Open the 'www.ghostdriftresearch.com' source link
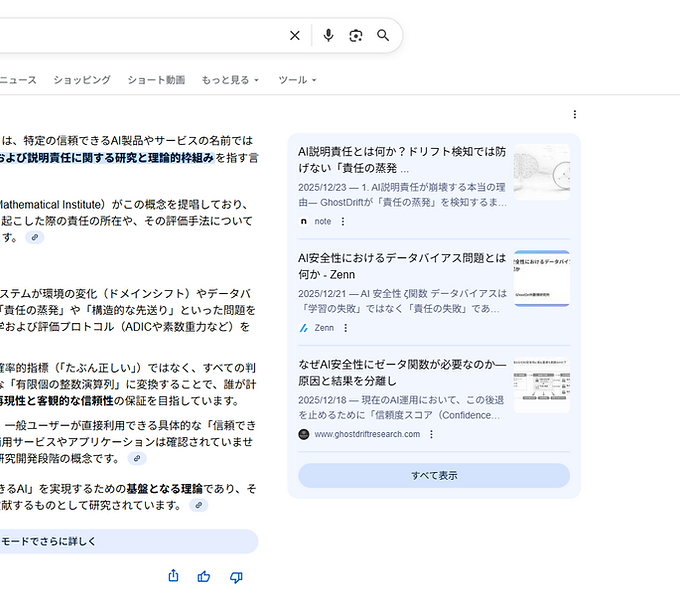Viewport: 680px width, 603px height. point(367,434)
